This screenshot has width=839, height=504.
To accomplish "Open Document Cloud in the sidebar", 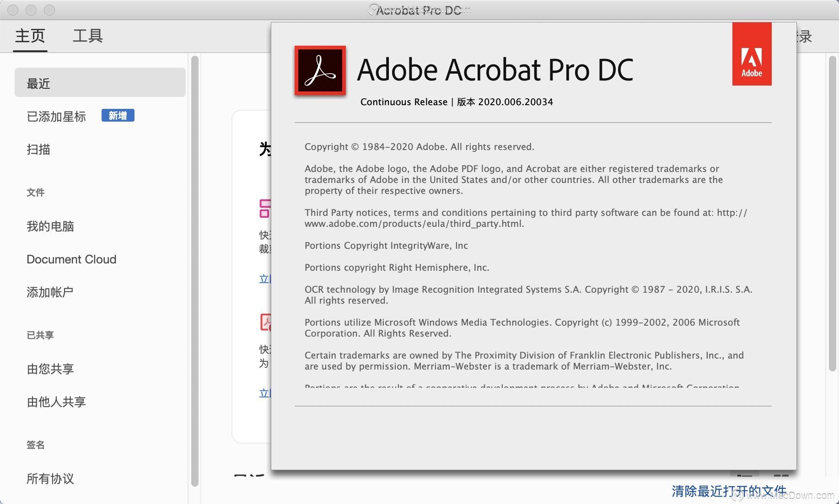I will [71, 259].
